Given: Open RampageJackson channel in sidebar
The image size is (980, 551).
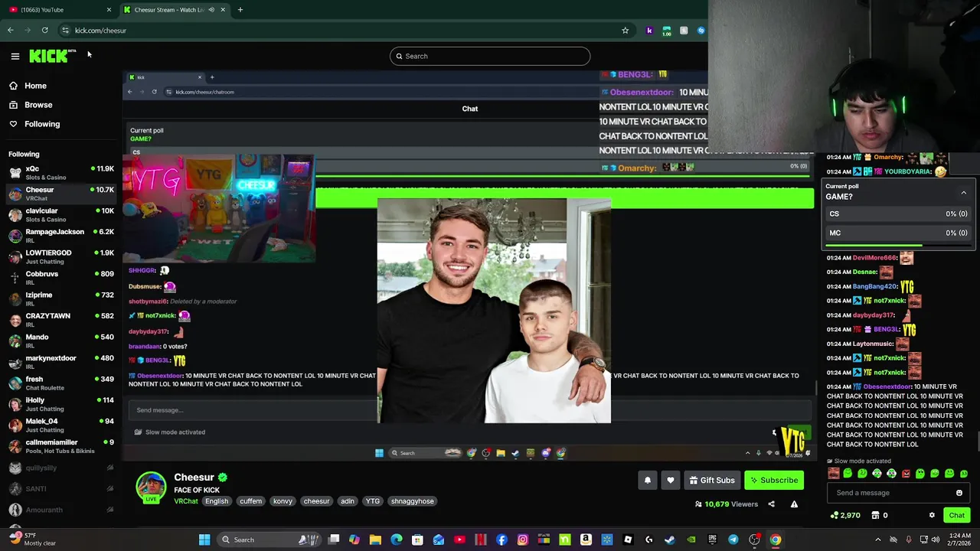Looking at the screenshot, I should (60, 236).
